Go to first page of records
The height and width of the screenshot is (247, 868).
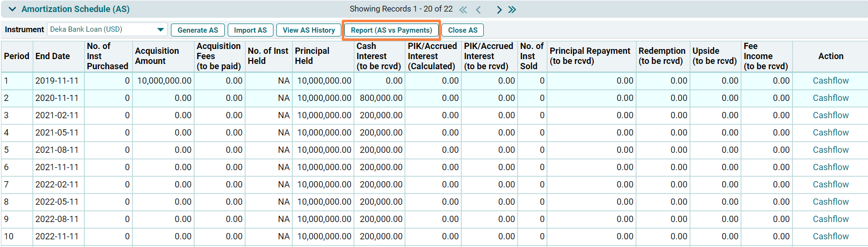(x=463, y=10)
